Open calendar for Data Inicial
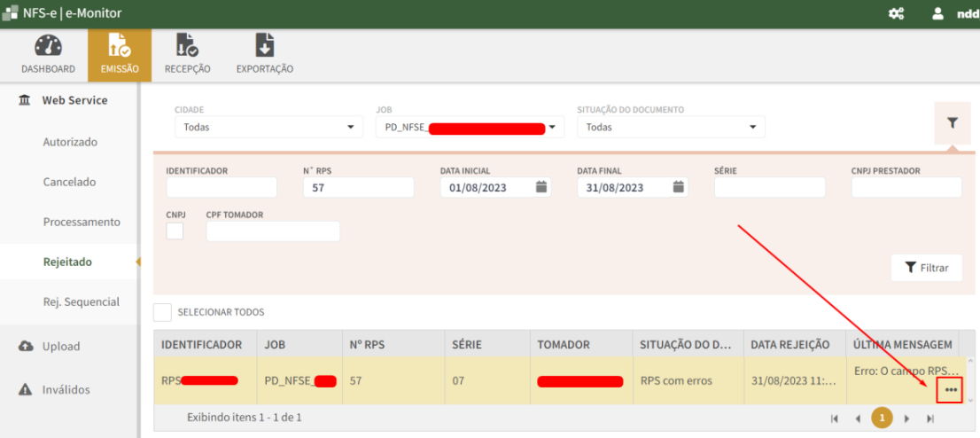 click(x=541, y=187)
